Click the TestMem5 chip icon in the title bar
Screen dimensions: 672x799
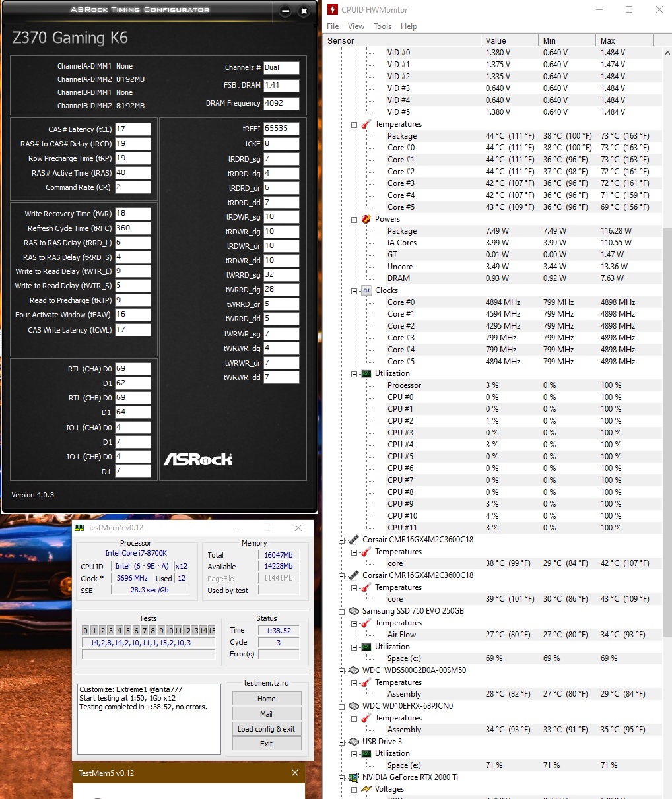point(79,528)
